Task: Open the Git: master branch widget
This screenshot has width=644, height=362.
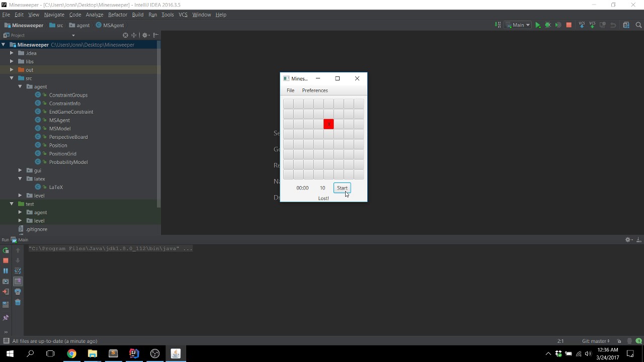Action: pos(596,341)
